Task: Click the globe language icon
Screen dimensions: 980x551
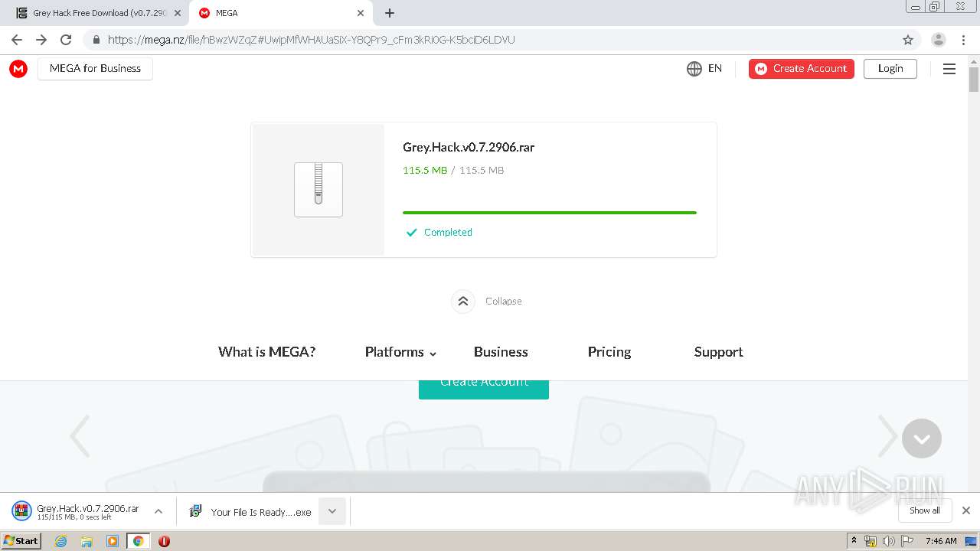Action: click(x=694, y=69)
